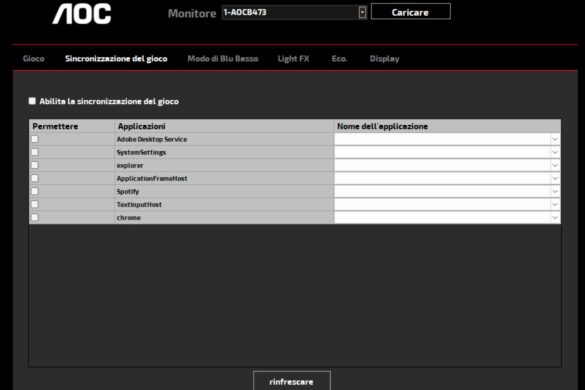This screenshot has width=585, height=390.
Task: Select the Adobe Desktop Service row text
Action: click(152, 139)
